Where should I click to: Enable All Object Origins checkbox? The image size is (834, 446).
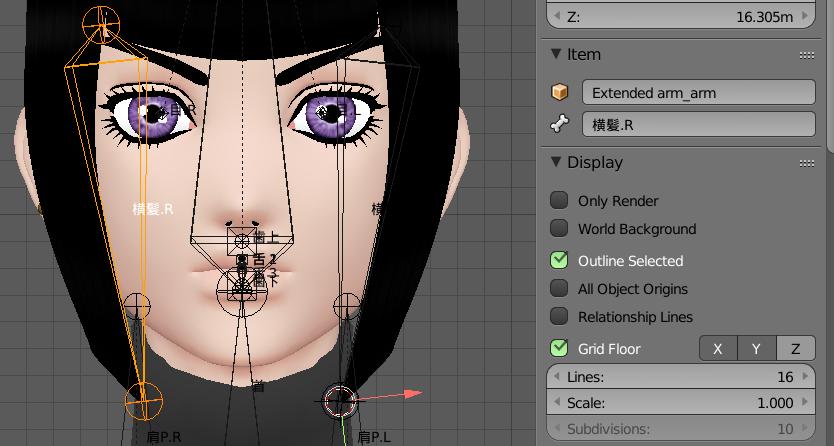pos(559,288)
